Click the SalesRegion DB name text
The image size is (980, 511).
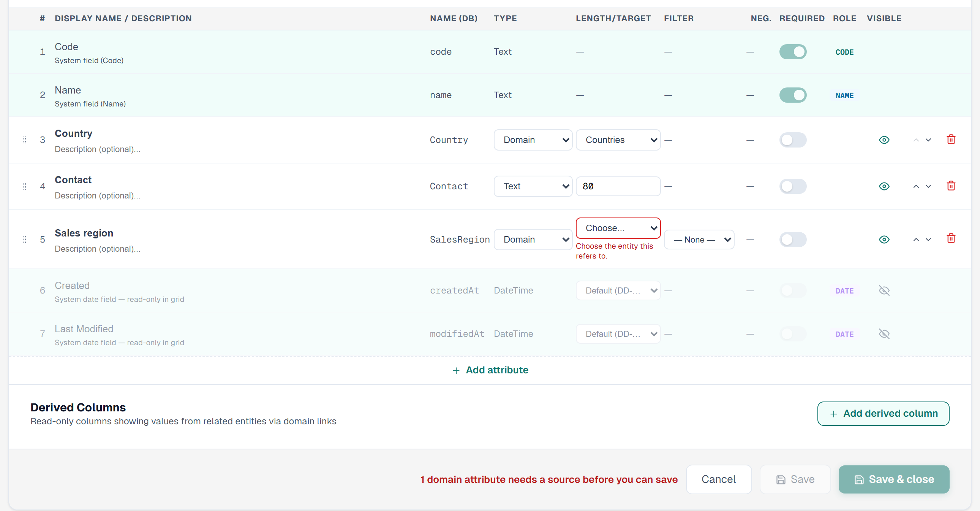click(460, 240)
